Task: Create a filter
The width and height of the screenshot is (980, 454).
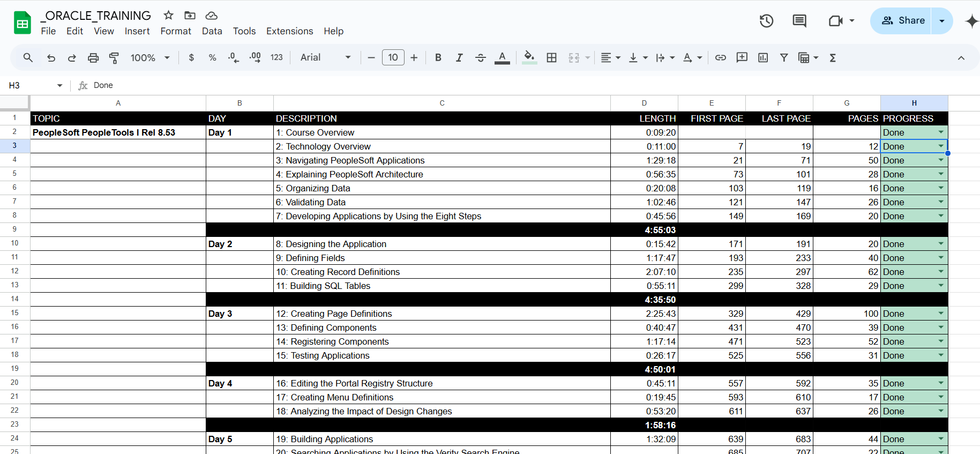Action: tap(784, 57)
